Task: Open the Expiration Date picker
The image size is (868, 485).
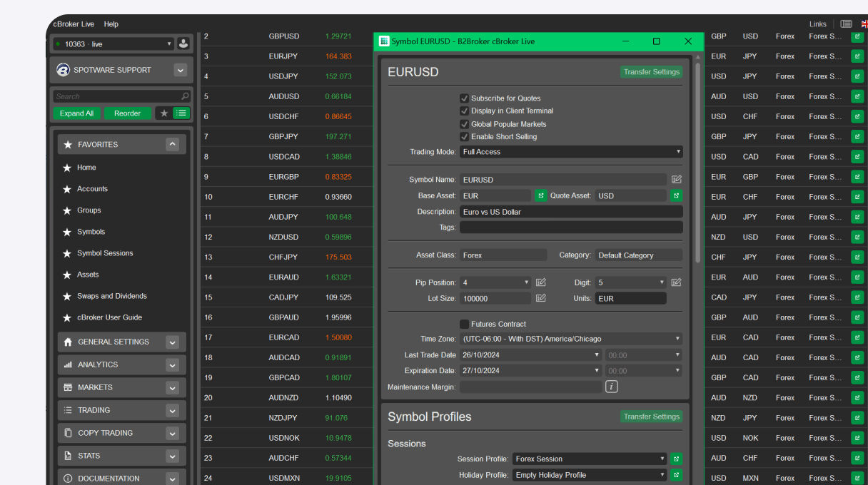Action: click(531, 371)
